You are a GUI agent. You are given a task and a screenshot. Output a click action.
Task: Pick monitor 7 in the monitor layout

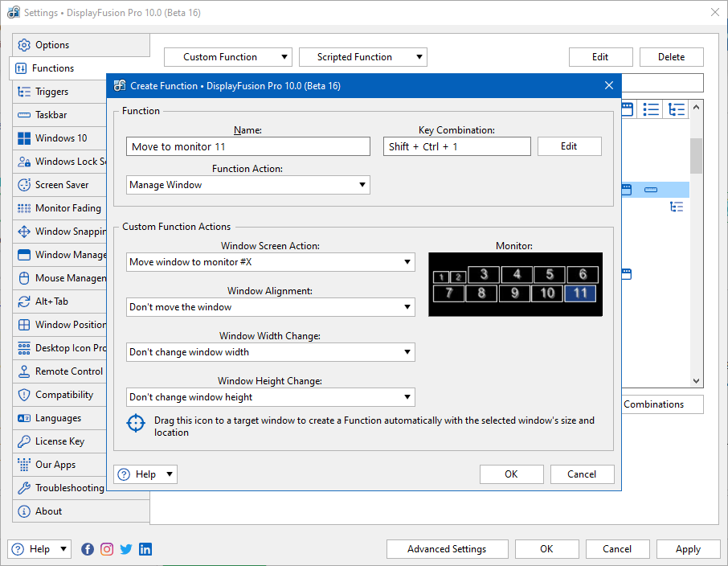click(449, 293)
